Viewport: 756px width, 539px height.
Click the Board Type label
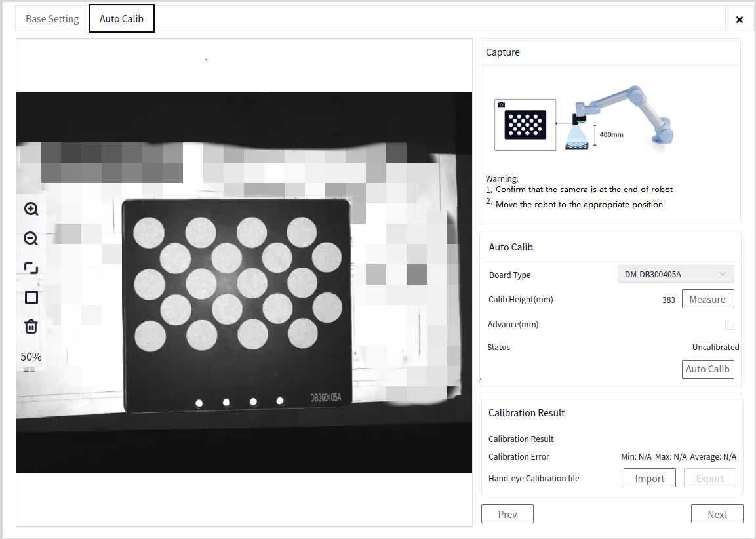point(509,275)
